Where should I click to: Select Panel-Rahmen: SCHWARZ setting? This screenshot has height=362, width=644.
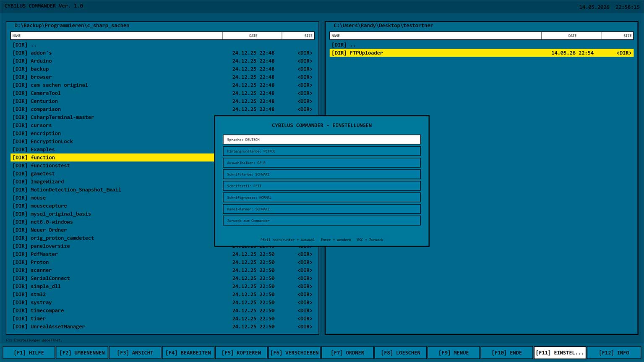click(x=322, y=209)
